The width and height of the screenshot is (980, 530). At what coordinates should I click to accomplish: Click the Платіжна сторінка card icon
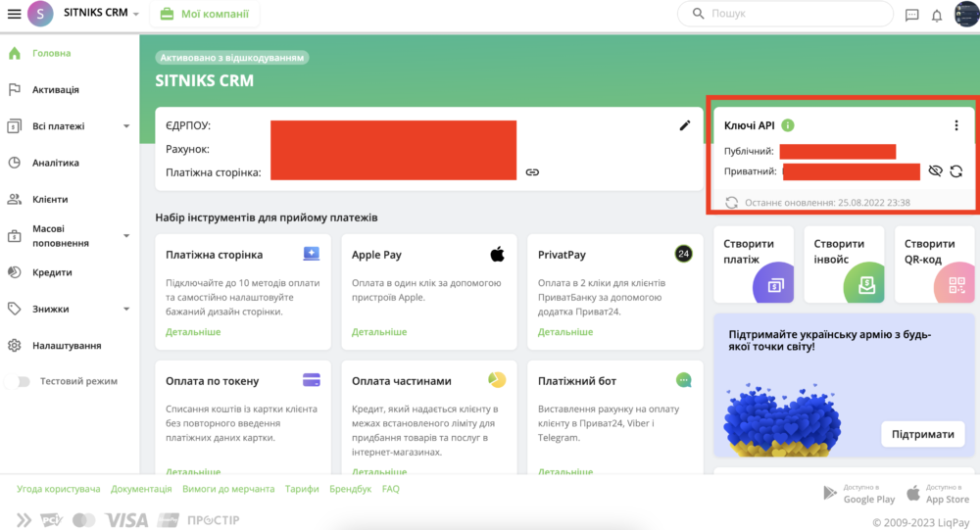pos(312,253)
